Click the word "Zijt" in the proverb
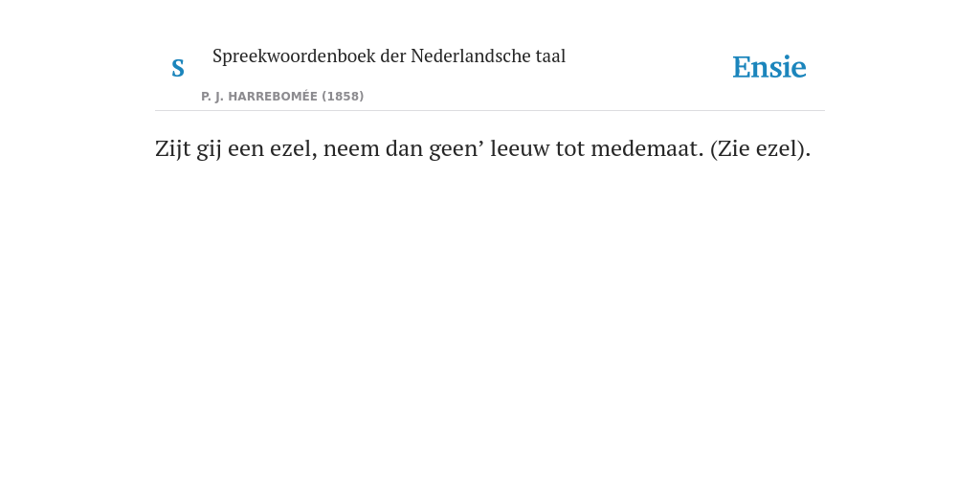Screen dimensions: 980x490 pos(172,148)
